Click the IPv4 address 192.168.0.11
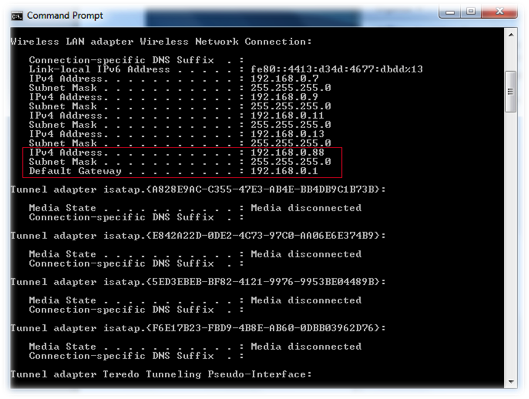Viewport: 529px width, 399px height. click(287, 115)
